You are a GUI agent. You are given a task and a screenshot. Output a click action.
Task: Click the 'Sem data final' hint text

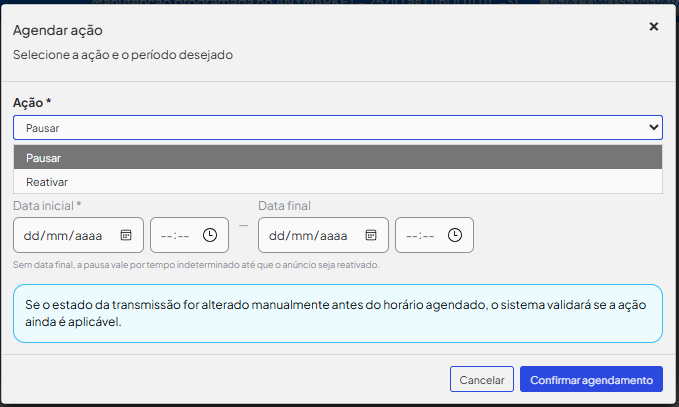point(196,265)
